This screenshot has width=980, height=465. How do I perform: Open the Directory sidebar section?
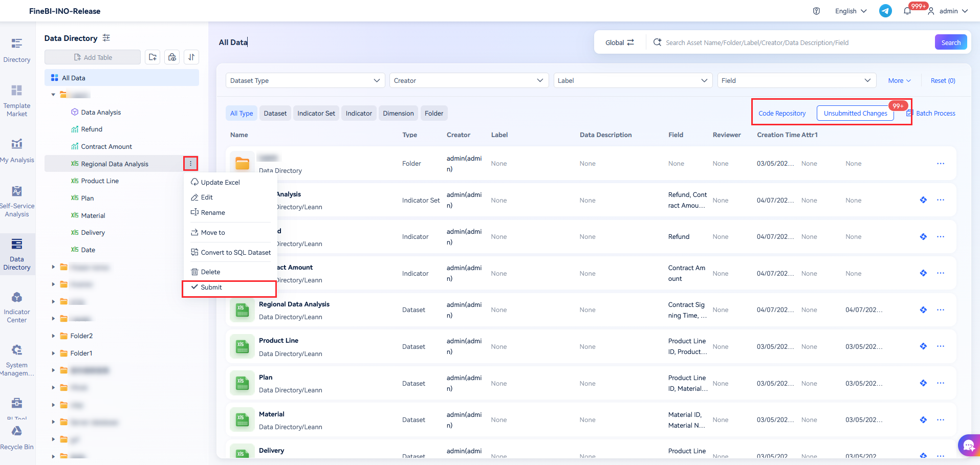pos(17,50)
